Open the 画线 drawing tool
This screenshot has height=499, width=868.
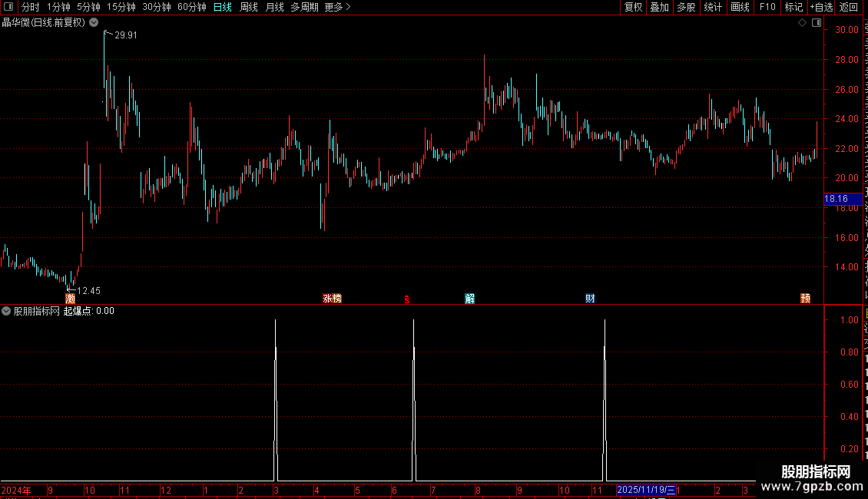[x=740, y=7]
